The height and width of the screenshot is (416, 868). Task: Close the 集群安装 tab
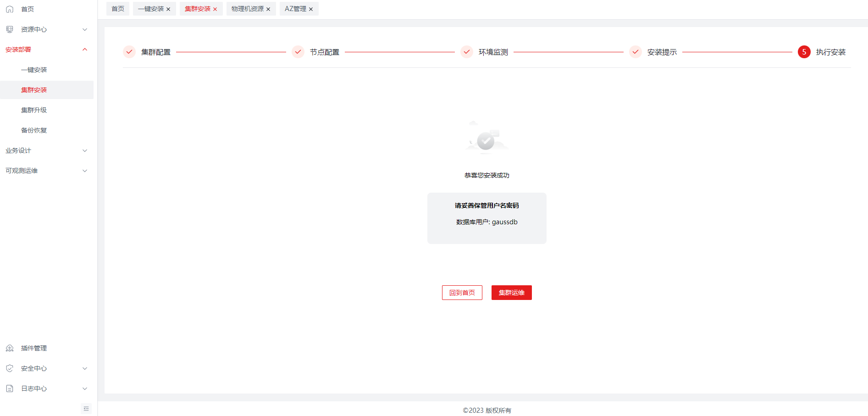[x=215, y=9]
